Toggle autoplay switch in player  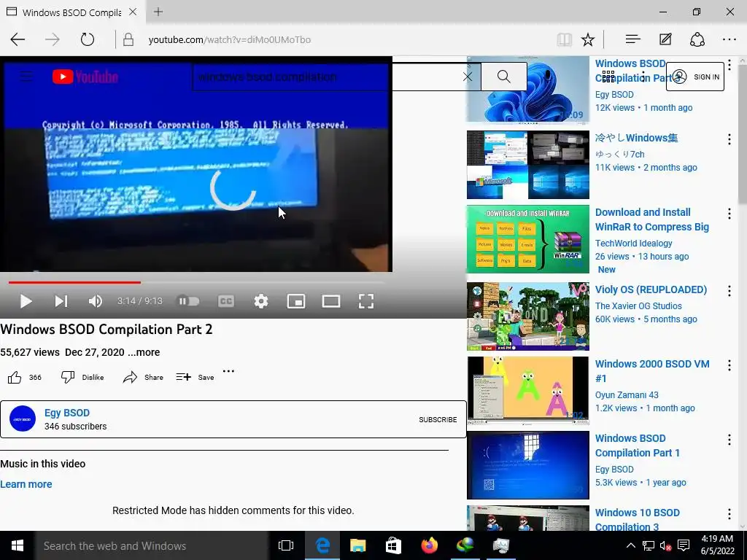(x=188, y=301)
